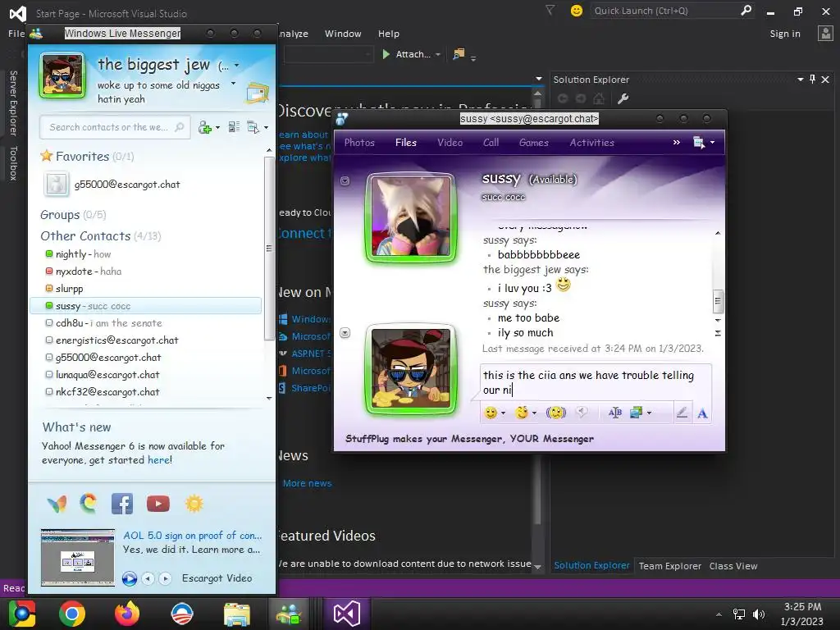
Task: Open the Files tab in chat
Action: click(x=406, y=143)
